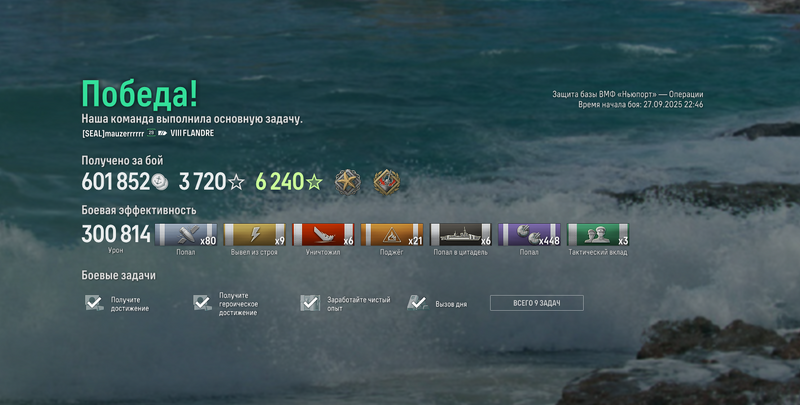Click the gold star achievement medal
Viewport: 800px width, 405px height.
coord(347,182)
